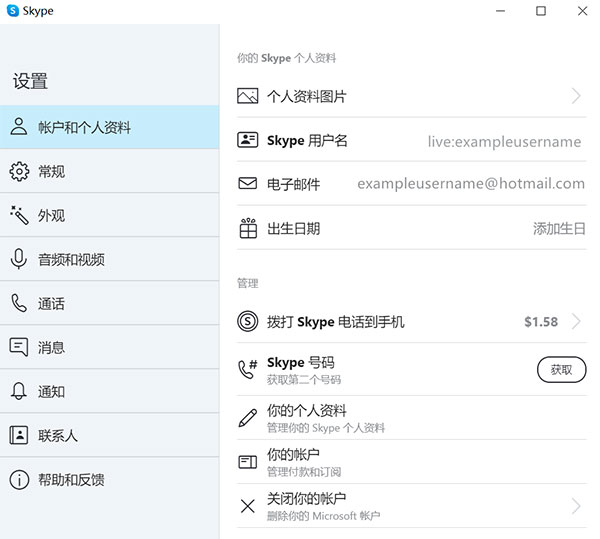Go to 音频和视频 settings
Viewport: 600px width, 539px height.
pyautogui.click(x=109, y=259)
